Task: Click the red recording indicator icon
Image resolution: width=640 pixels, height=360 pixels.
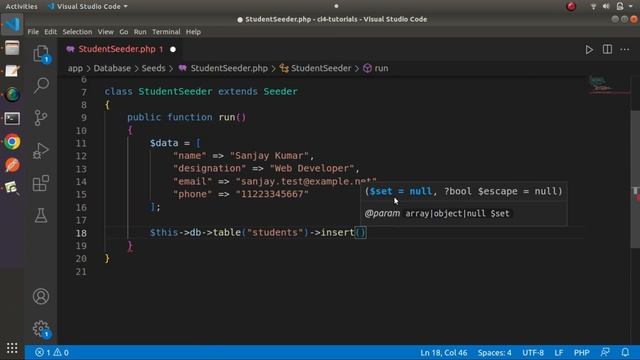Action: coord(571,6)
